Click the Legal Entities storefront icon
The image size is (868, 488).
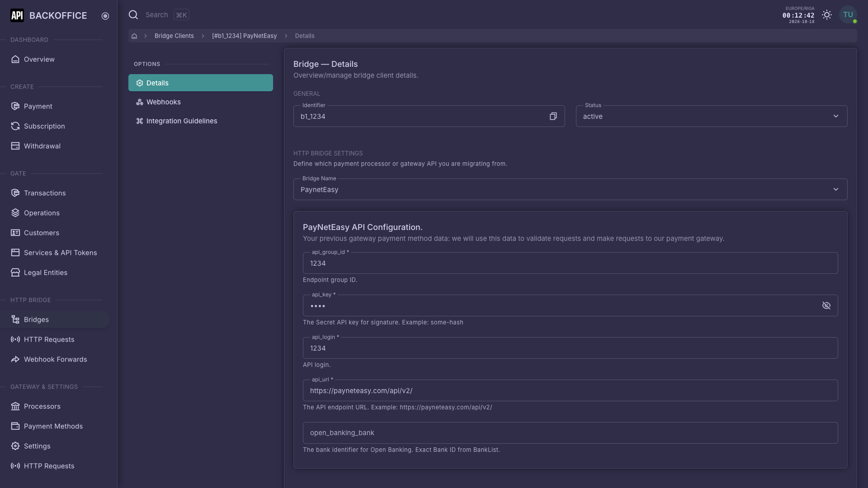[15, 273]
